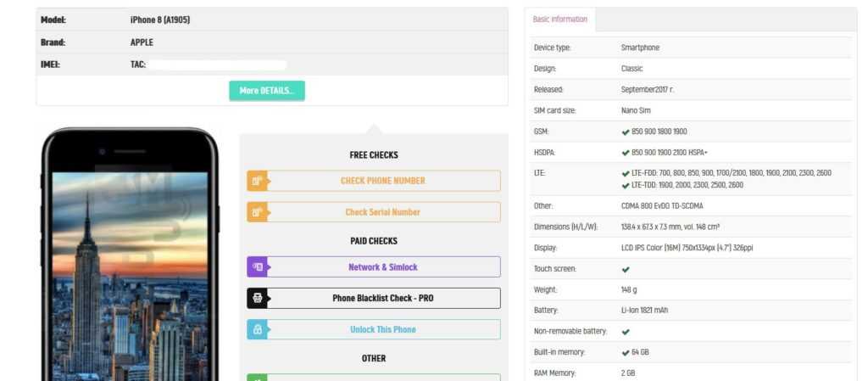Viewport: 868px width, 381px height.
Task: Run Phone Blacklist Check - PRO
Action: tap(383, 299)
